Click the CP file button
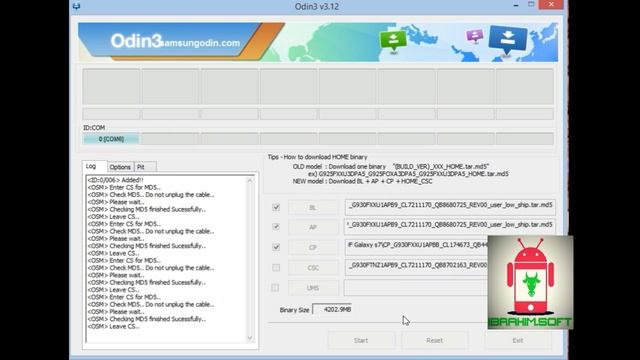 [313, 247]
